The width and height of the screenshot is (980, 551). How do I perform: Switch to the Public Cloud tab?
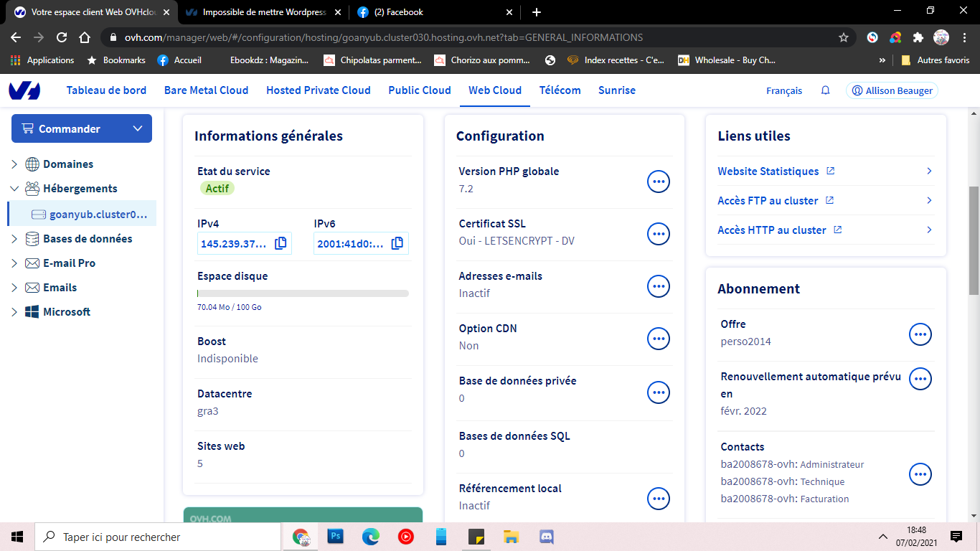[x=420, y=90]
